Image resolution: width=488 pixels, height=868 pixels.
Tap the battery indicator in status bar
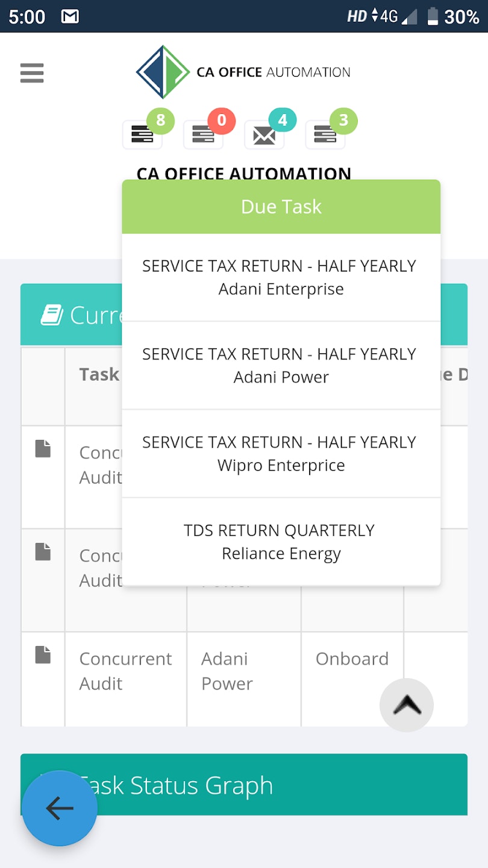click(433, 16)
